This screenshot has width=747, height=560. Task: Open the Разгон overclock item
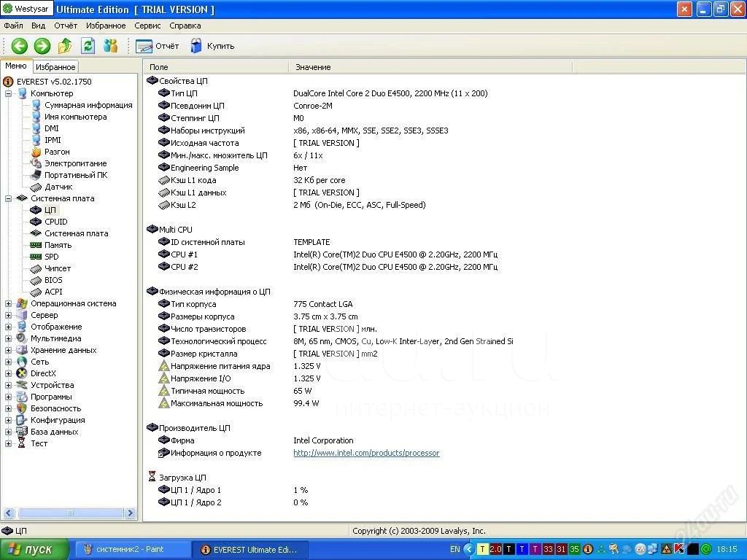click(x=57, y=152)
